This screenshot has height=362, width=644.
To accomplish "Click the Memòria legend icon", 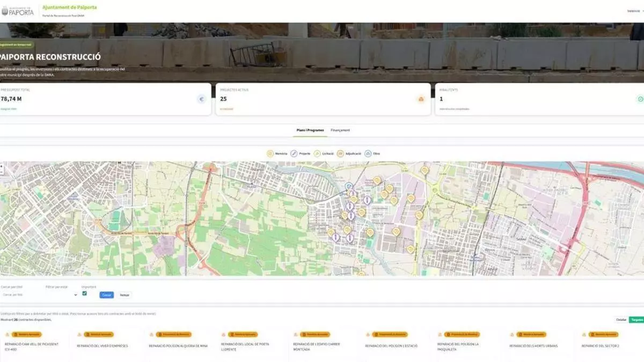I will click(x=270, y=154).
